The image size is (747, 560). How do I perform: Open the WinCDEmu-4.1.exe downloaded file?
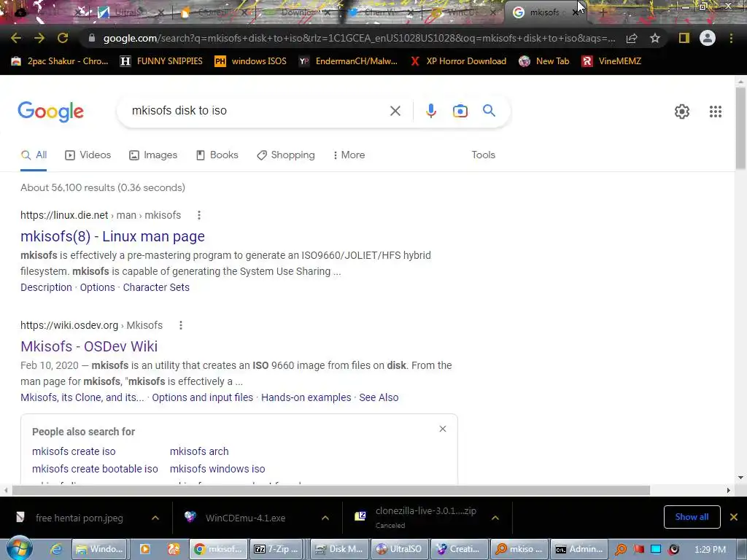(x=245, y=518)
